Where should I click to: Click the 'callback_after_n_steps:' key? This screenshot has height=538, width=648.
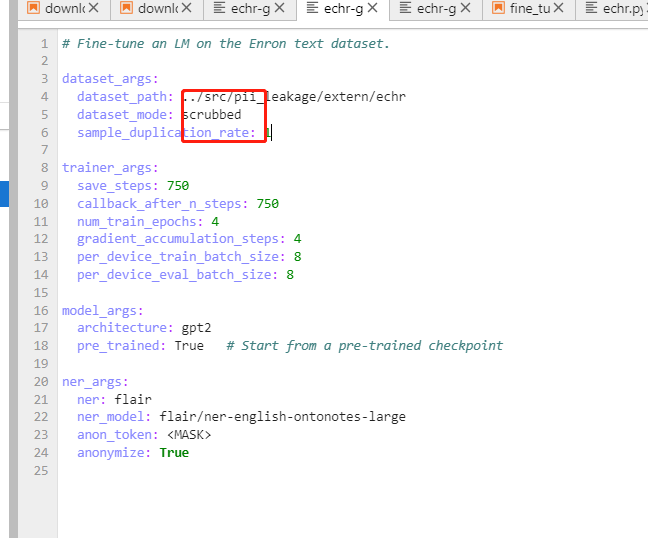162,204
